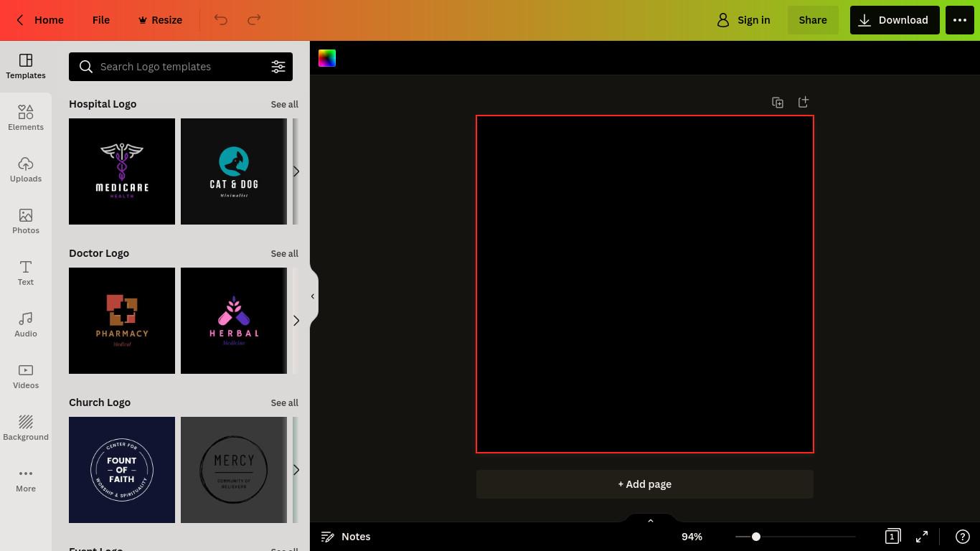
Task: Open the Uploads sidebar tab
Action: coord(26,170)
